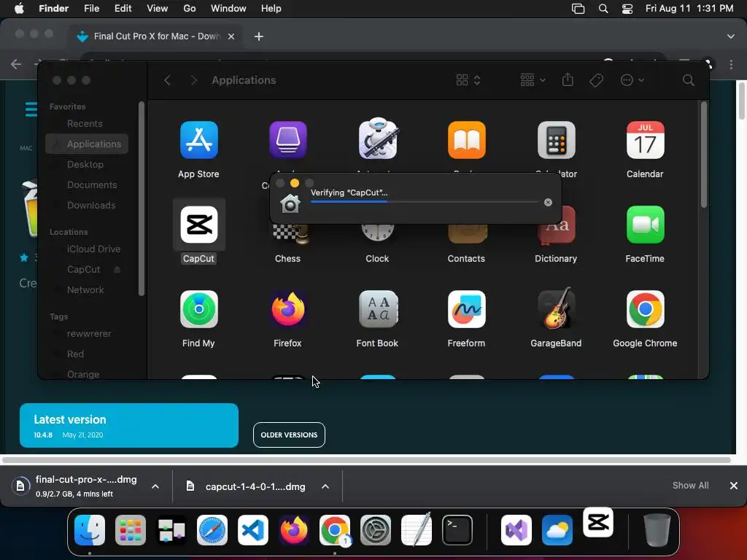This screenshot has width=747, height=560.
Task: Open the Finder action (ellipsis) menu
Action: [x=632, y=80]
